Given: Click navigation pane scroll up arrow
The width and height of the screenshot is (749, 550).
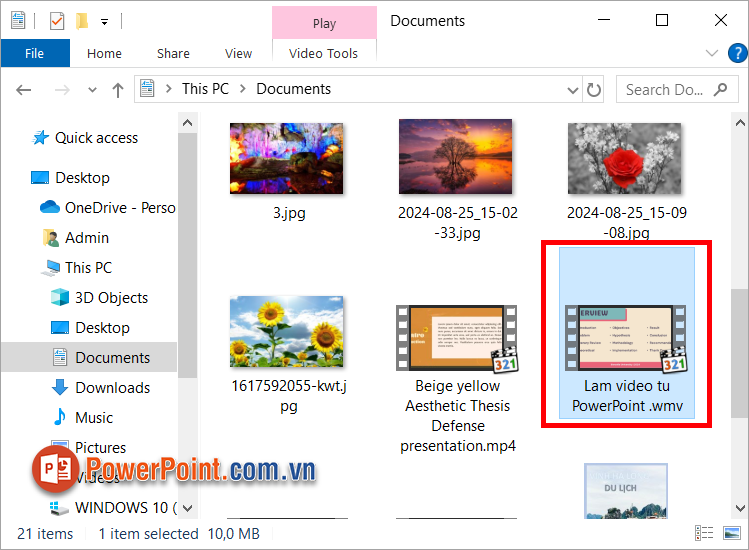Looking at the screenshot, I should (188, 123).
